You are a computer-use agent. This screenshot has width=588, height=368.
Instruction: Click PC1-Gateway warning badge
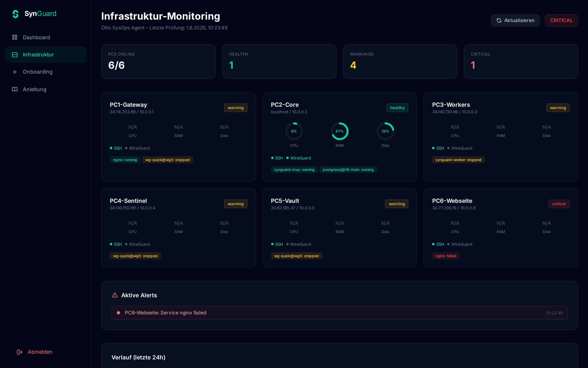[236, 108]
